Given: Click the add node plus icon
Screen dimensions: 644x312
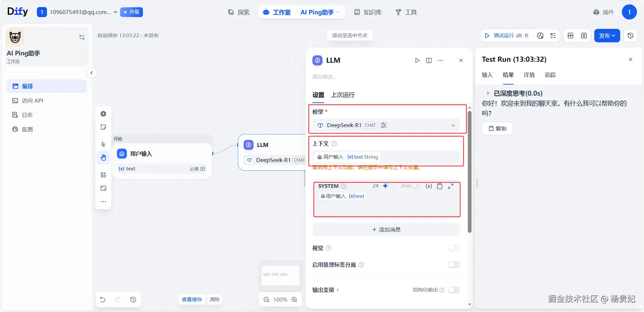Looking at the screenshot, I should tap(103, 114).
